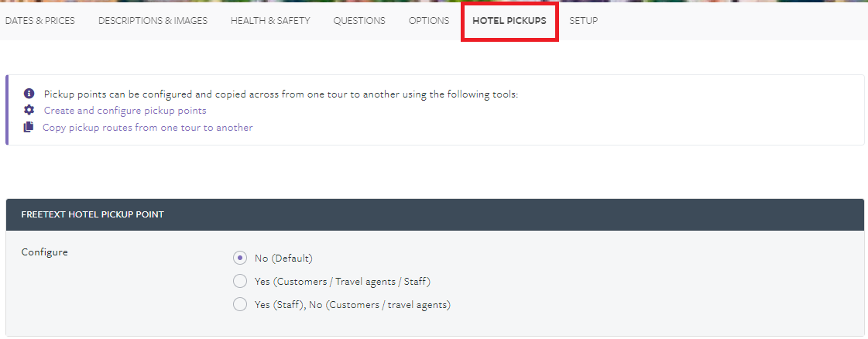The height and width of the screenshot is (339, 868).
Task: Follow the Create and configure pickup points link
Action: (x=125, y=111)
